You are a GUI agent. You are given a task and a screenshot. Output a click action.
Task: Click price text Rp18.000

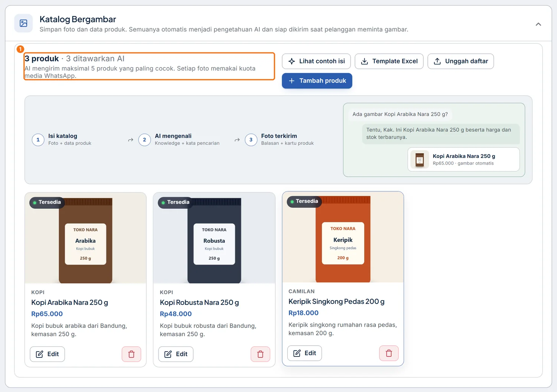coord(303,313)
